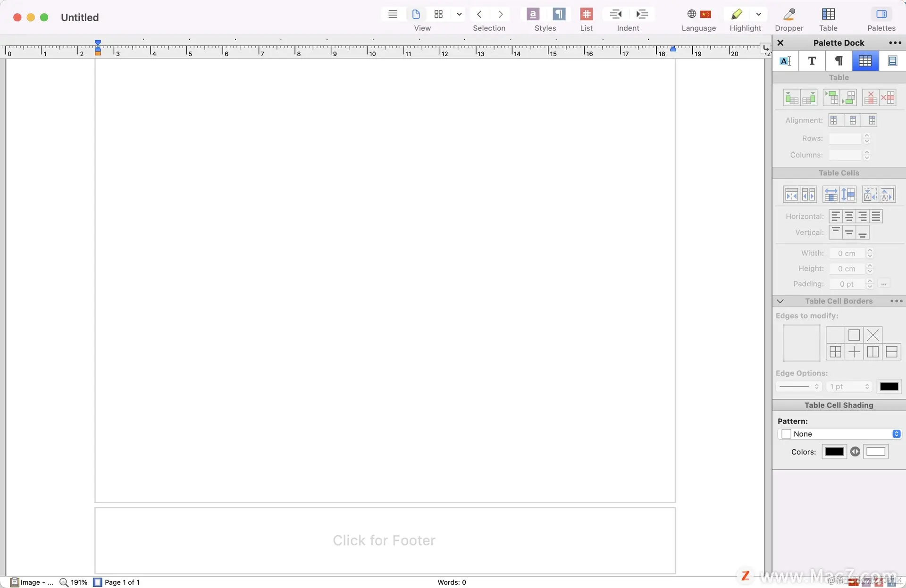This screenshot has height=588, width=906.
Task: Click the Table toolbar icon
Action: click(x=828, y=14)
